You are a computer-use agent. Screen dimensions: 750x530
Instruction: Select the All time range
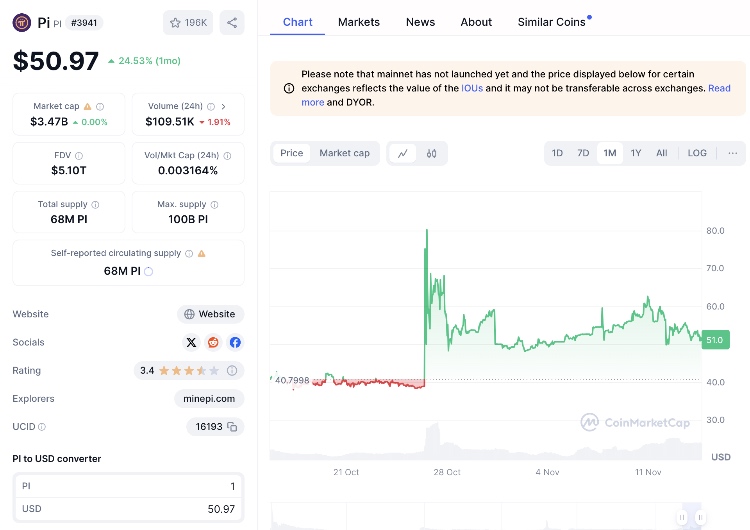click(662, 153)
